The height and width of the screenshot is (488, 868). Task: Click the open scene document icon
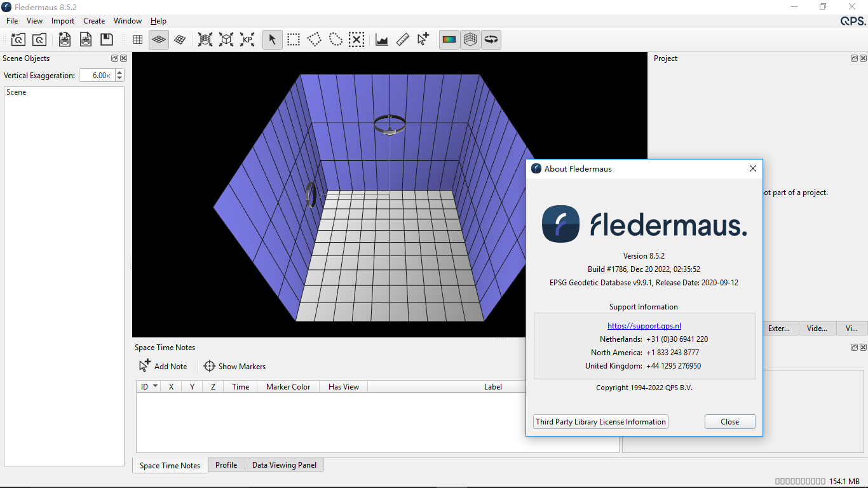pyautogui.click(x=86, y=39)
